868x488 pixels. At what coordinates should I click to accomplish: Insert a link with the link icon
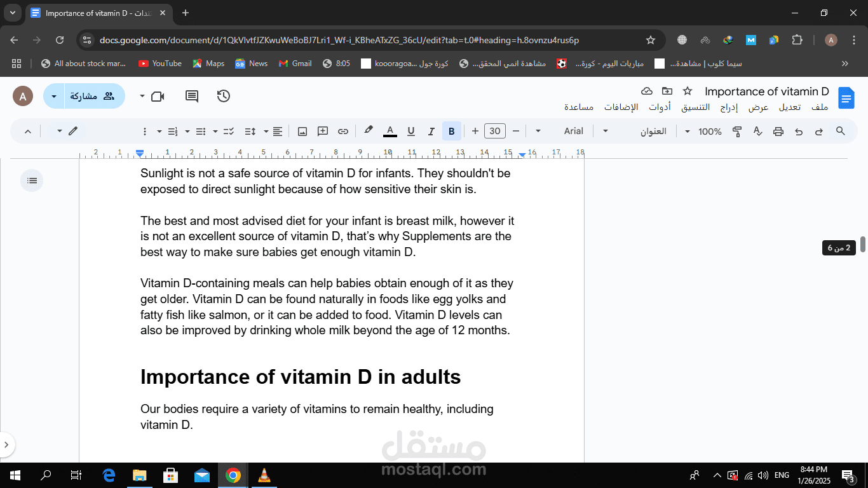point(343,132)
